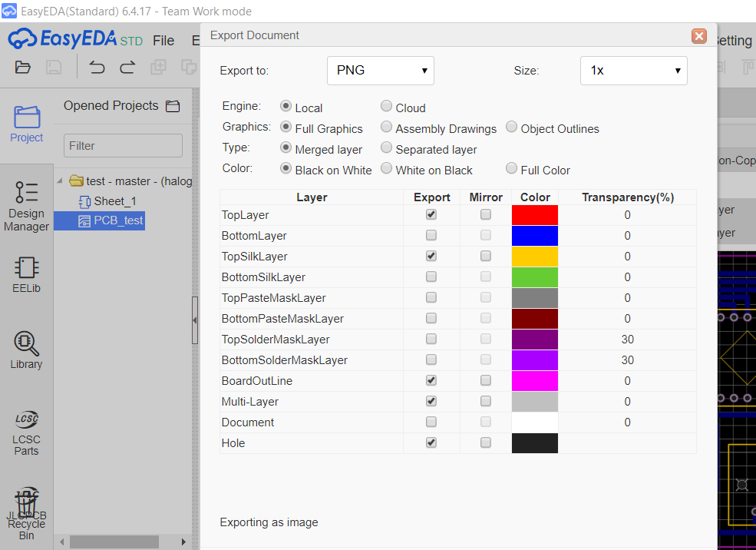Open the LCSC Parts panel

[x=27, y=432]
